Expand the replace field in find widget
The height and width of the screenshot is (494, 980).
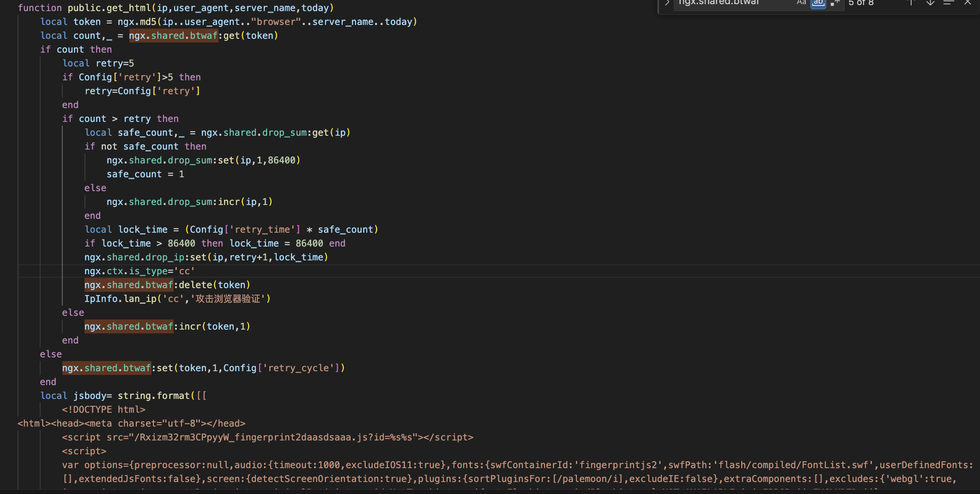[667, 3]
